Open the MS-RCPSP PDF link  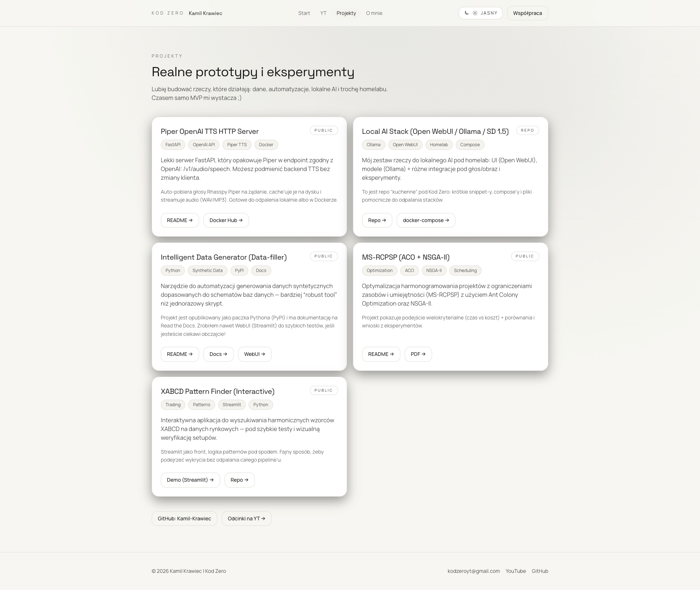418,354
